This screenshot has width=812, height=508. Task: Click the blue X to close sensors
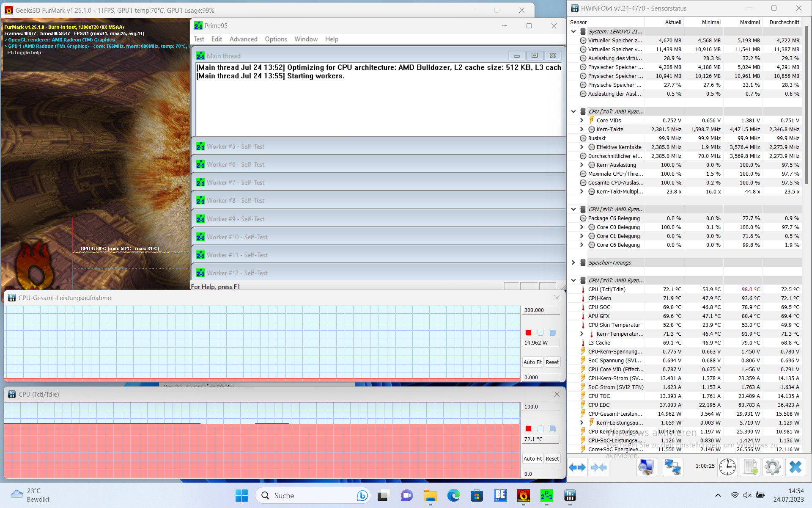tap(796, 467)
